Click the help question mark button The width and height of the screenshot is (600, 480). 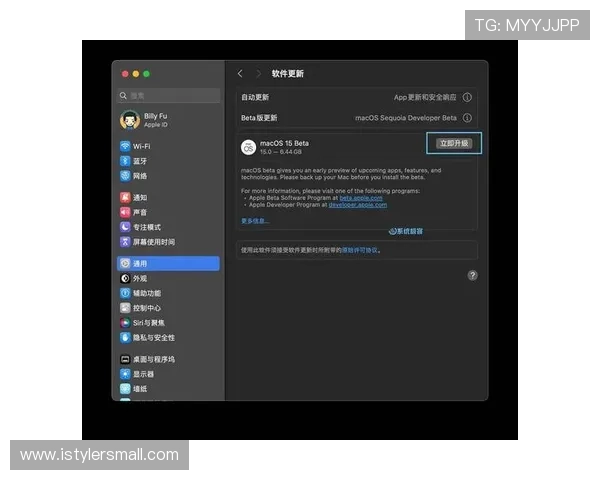(473, 275)
